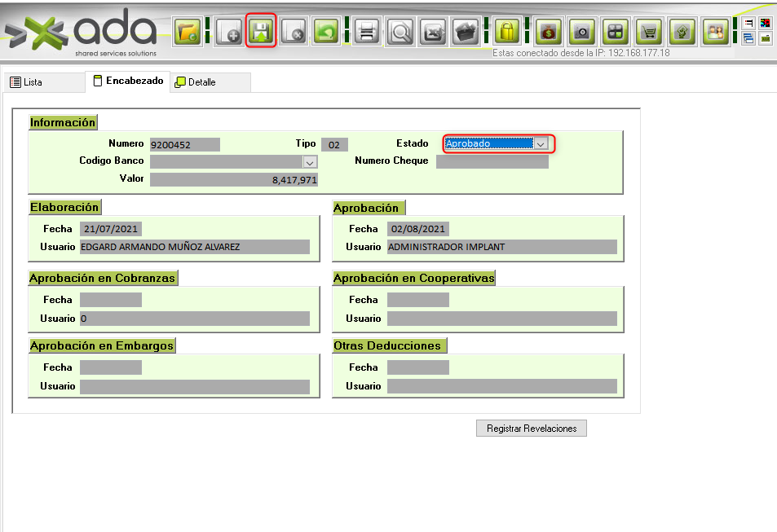Click the Elaboración Fecha field 21/07/2021

[x=111, y=229]
